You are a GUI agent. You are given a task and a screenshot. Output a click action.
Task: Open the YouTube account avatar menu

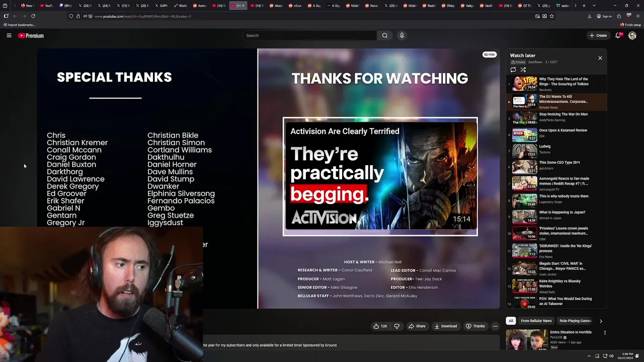pyautogui.click(x=632, y=36)
